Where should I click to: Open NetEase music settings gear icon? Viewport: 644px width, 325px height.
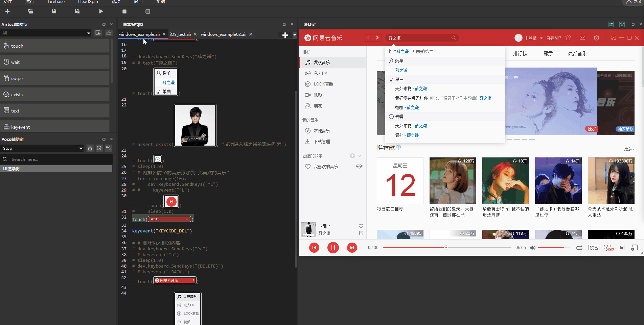click(x=596, y=38)
